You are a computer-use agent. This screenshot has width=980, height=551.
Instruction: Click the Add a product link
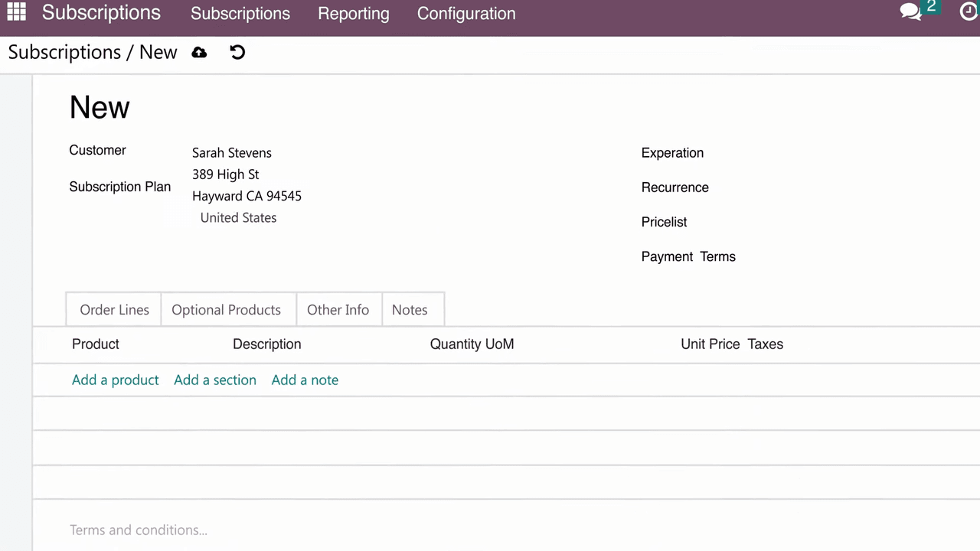[x=115, y=380]
